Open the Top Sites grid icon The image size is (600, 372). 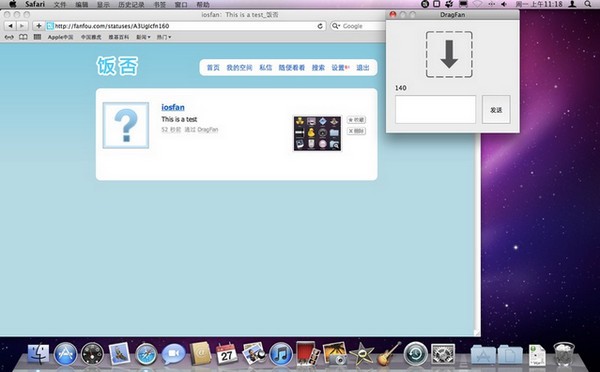click(37, 37)
